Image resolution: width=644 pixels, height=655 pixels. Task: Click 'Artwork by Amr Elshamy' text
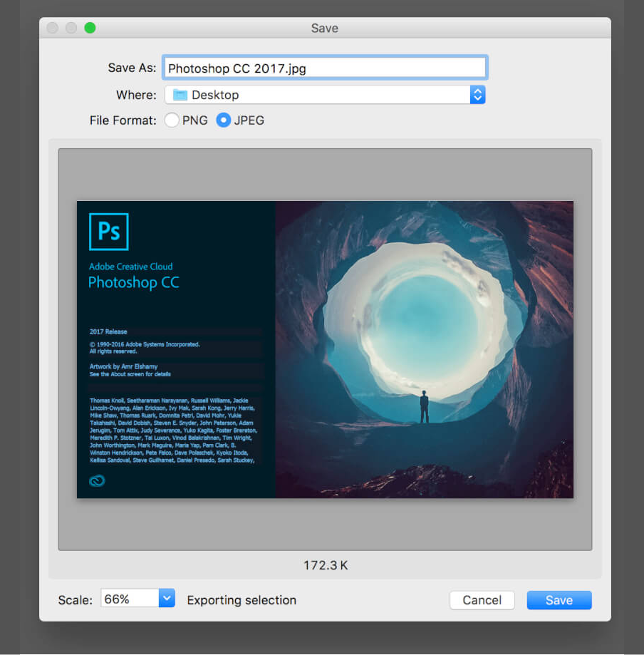[x=124, y=366]
